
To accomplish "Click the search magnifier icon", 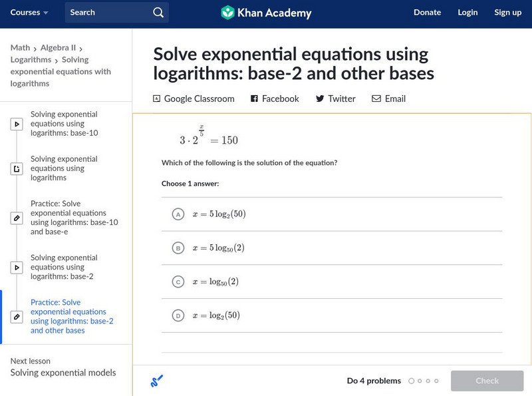I will (158, 13).
